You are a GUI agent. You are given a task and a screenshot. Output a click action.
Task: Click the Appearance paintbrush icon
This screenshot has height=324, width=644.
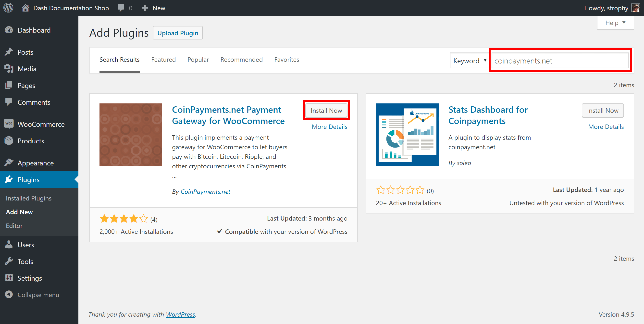click(9, 163)
